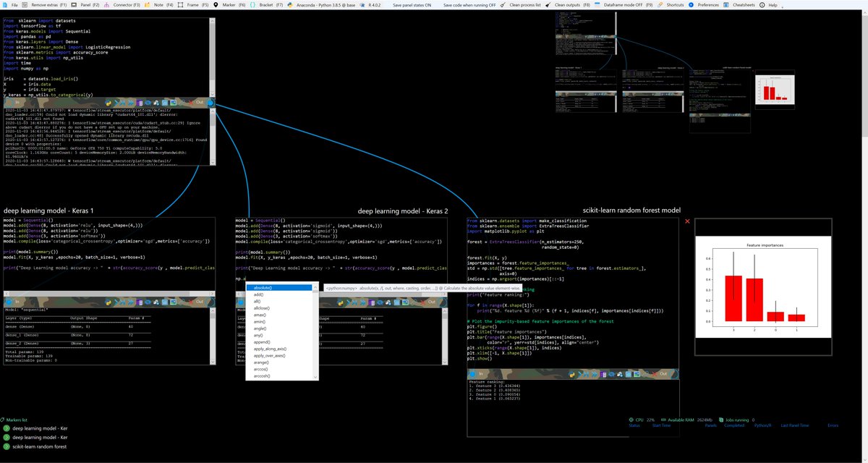Open Cheatsheets
868x463 pixels.
(739, 4)
